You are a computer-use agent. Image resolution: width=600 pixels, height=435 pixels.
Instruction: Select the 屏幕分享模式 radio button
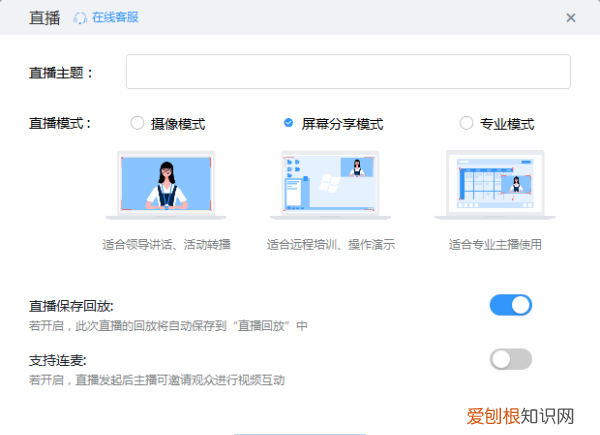[x=289, y=123]
